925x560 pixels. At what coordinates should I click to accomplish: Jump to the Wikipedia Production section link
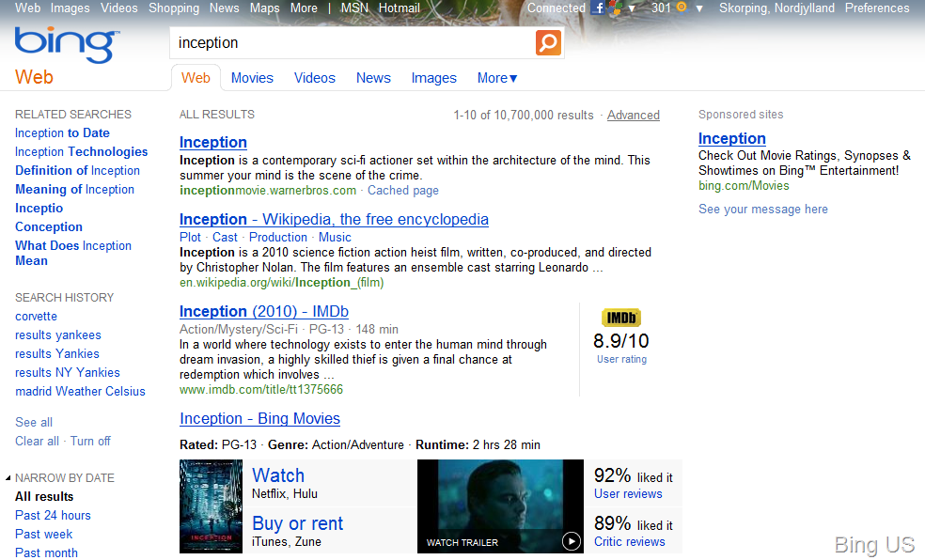coord(278,237)
